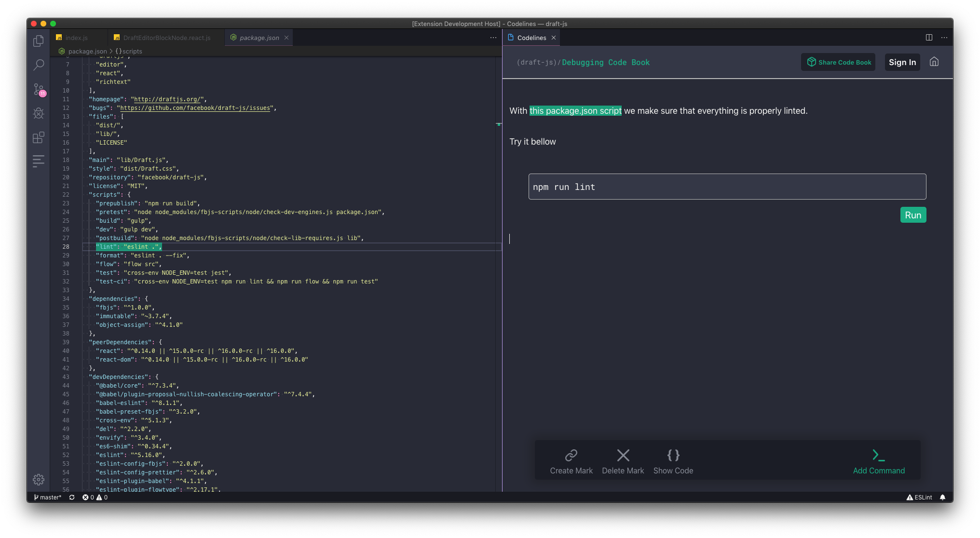Click the Create Mark link icon
The width and height of the screenshot is (980, 538).
[571, 455]
